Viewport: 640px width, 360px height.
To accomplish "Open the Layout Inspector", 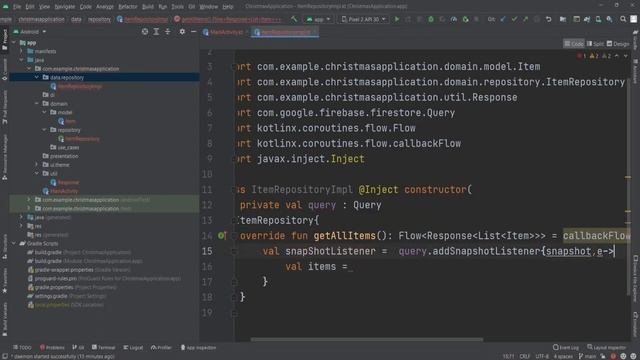I will tap(607, 347).
